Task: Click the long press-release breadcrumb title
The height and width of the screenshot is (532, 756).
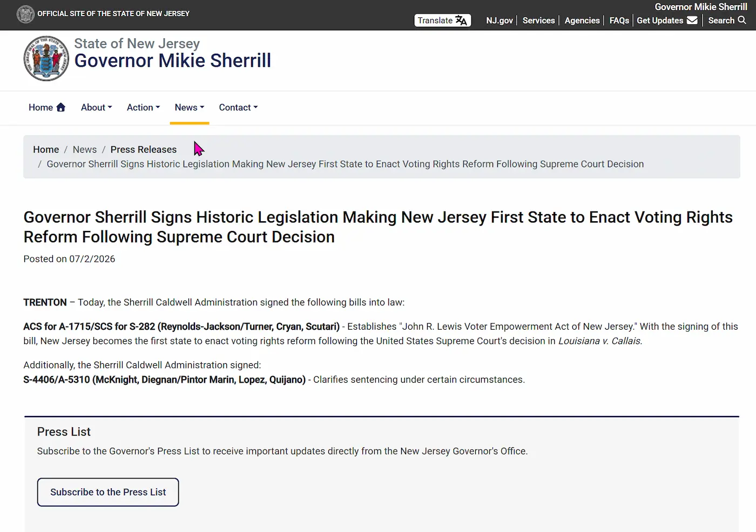Action: coord(345,164)
